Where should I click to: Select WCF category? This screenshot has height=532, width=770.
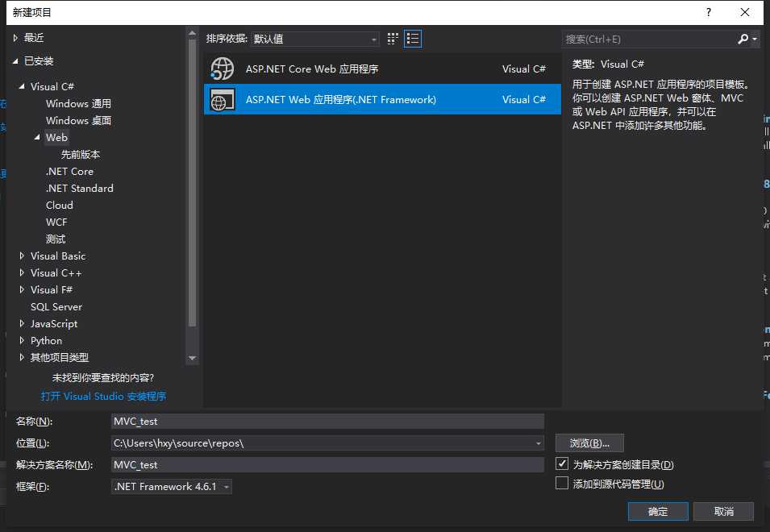pyautogui.click(x=56, y=222)
